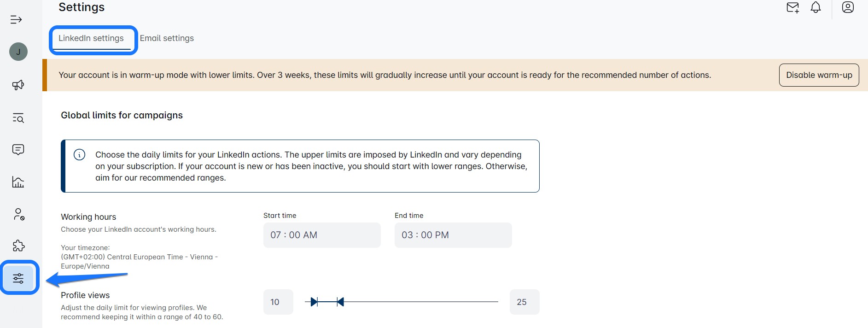Expand the sidebar menu arrow icon
The height and width of the screenshot is (328, 868).
(x=16, y=19)
